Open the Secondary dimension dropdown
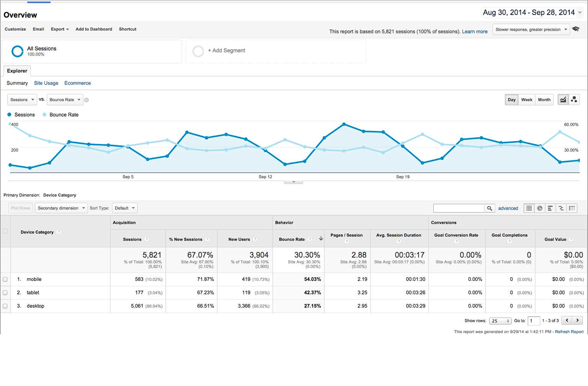The image size is (588, 386). coord(61,208)
